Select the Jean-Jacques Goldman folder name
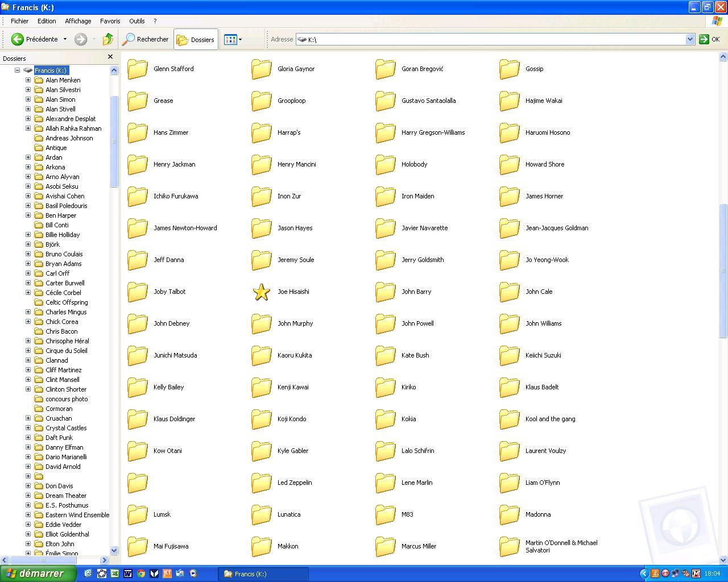The height and width of the screenshot is (582, 728). 557,228
